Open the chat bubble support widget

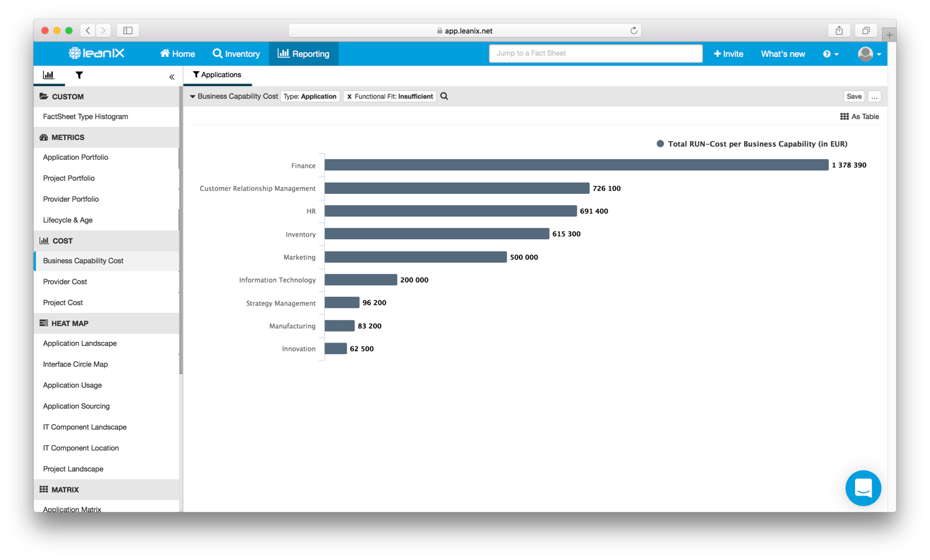tap(863, 488)
